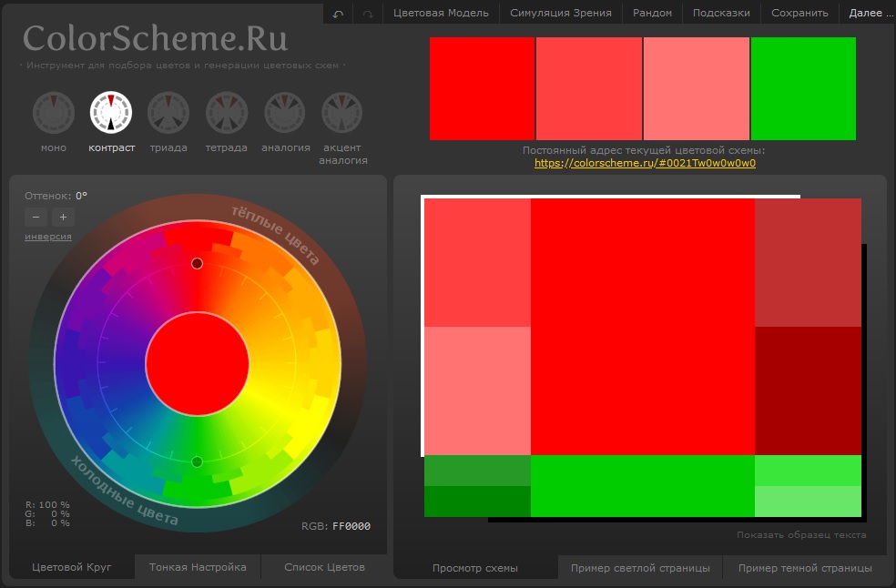Pick the аналогия scheme icon

(x=285, y=113)
